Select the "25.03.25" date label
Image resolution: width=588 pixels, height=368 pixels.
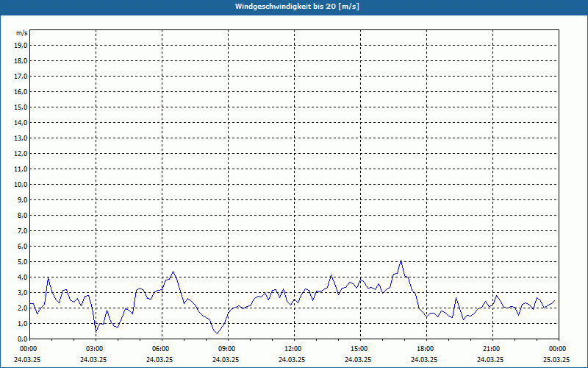(x=556, y=359)
